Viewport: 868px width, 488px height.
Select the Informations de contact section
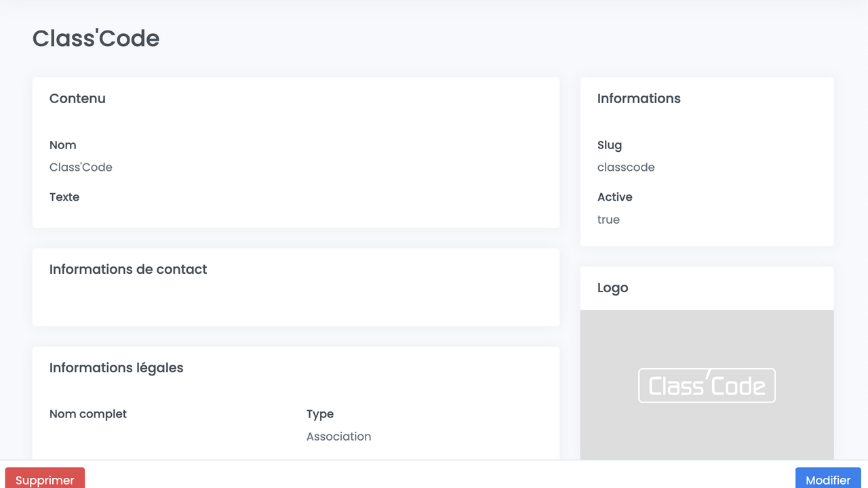(127, 269)
